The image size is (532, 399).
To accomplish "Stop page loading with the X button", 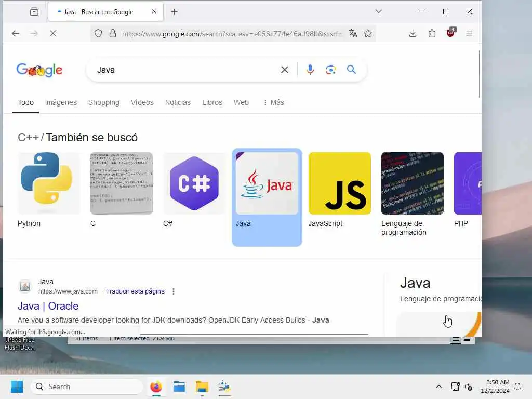I will click(53, 33).
